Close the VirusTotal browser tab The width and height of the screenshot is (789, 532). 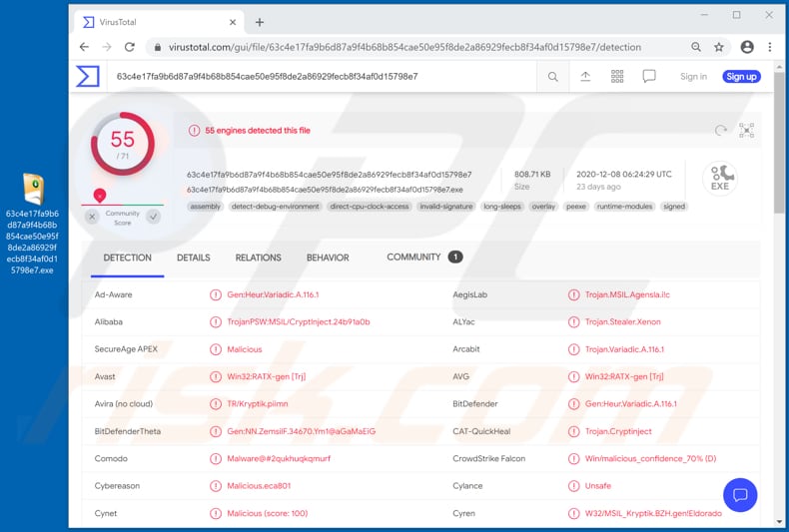click(233, 22)
